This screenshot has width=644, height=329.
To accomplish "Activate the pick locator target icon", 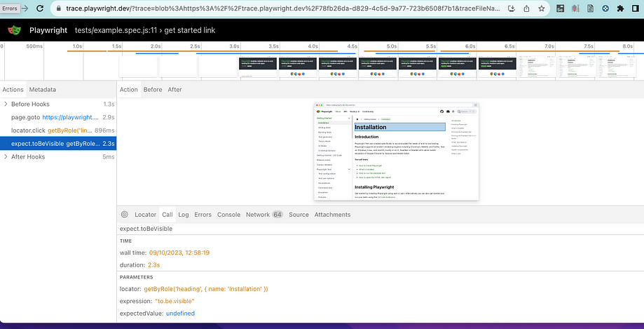I will click(x=125, y=215).
